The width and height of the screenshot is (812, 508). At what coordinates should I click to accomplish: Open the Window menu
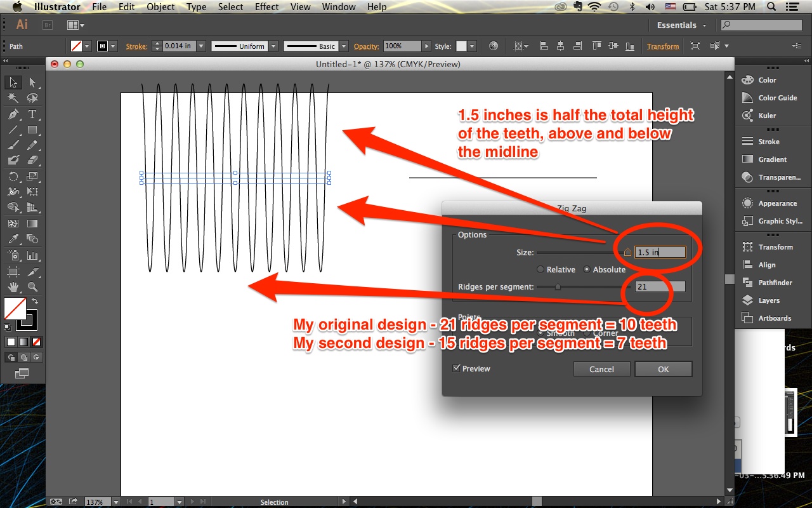coord(339,7)
